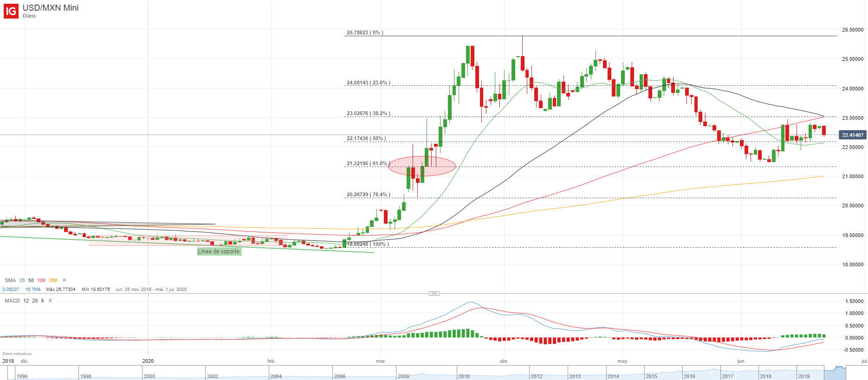
Task: Click the abr. label on time axis
Action: pyautogui.click(x=504, y=361)
